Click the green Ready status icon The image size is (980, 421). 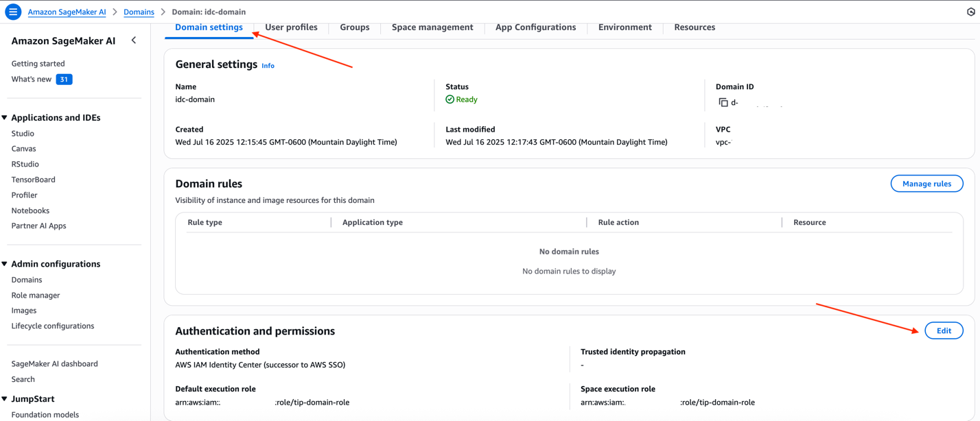450,99
